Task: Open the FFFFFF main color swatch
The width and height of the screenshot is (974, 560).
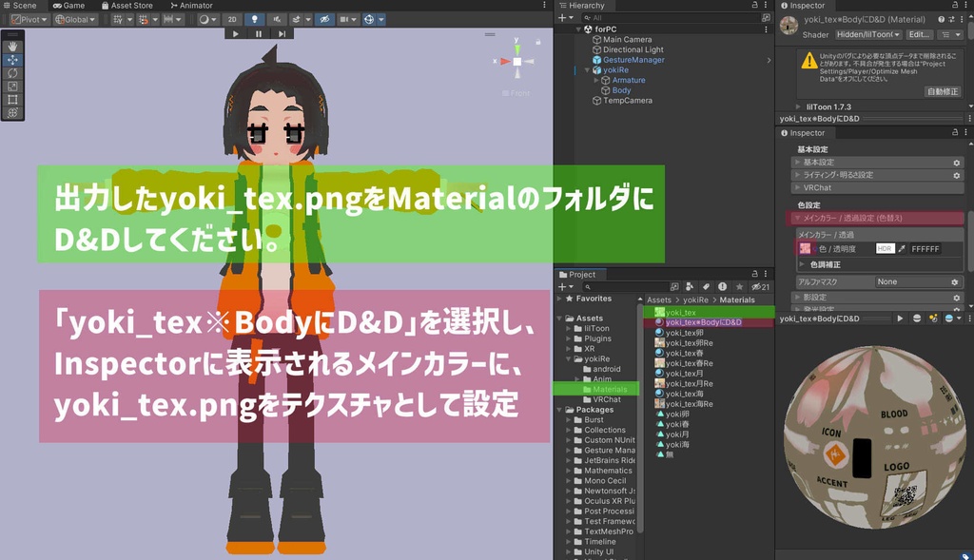Action: 925,249
